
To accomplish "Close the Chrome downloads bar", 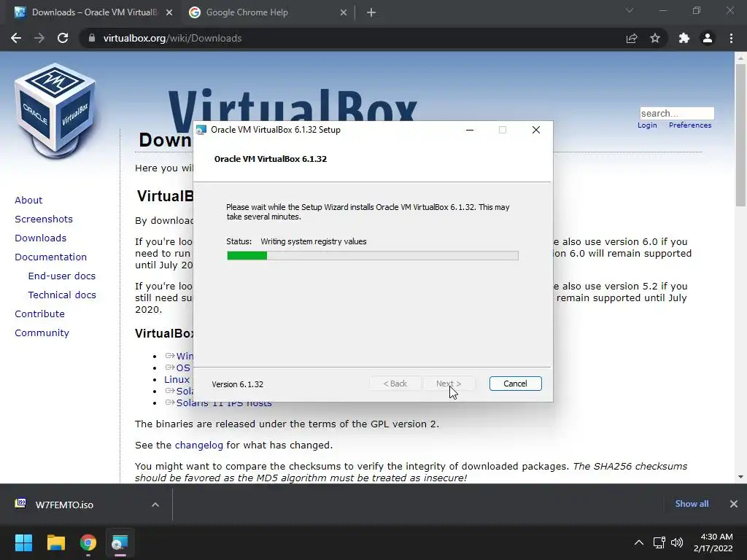I will 734,504.
